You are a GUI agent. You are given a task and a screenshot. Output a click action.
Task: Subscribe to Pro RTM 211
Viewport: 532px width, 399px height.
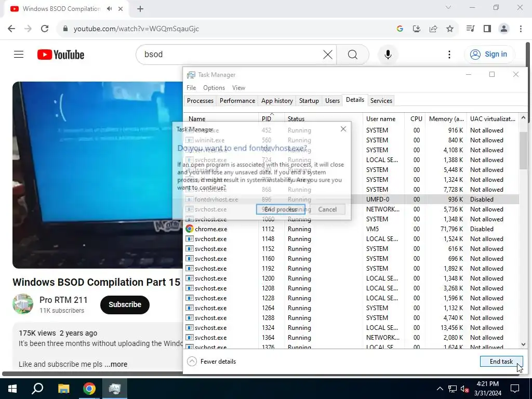pos(125,304)
